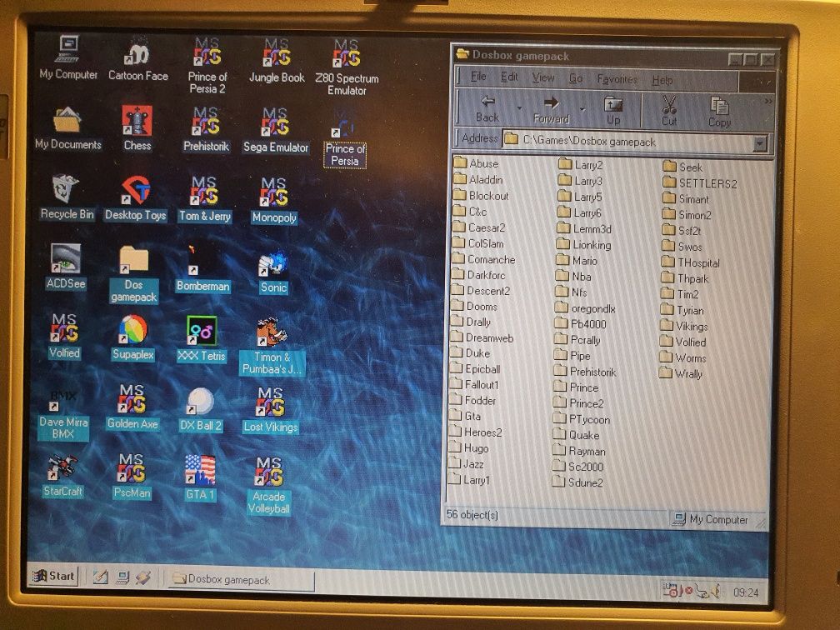Select the Mario folder

(x=577, y=260)
